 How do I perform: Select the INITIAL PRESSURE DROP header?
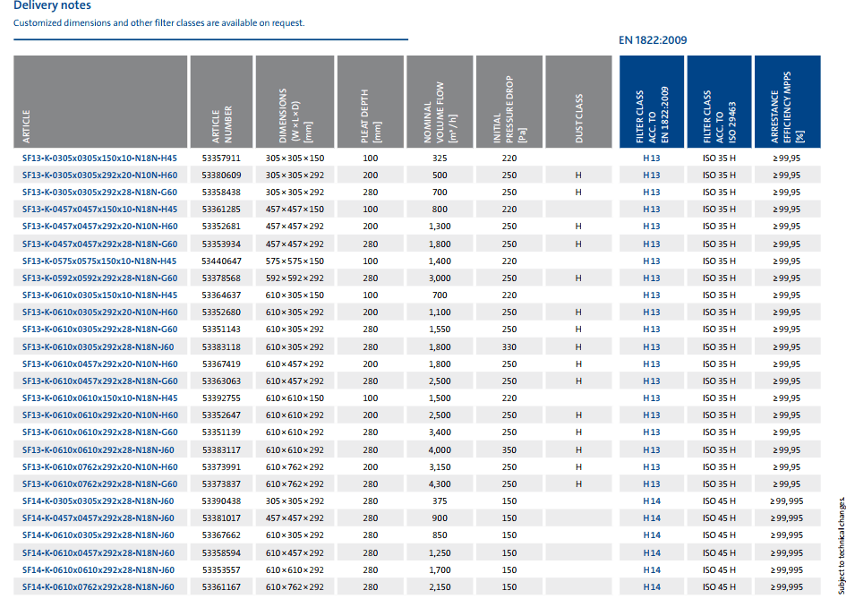pyautogui.click(x=509, y=111)
